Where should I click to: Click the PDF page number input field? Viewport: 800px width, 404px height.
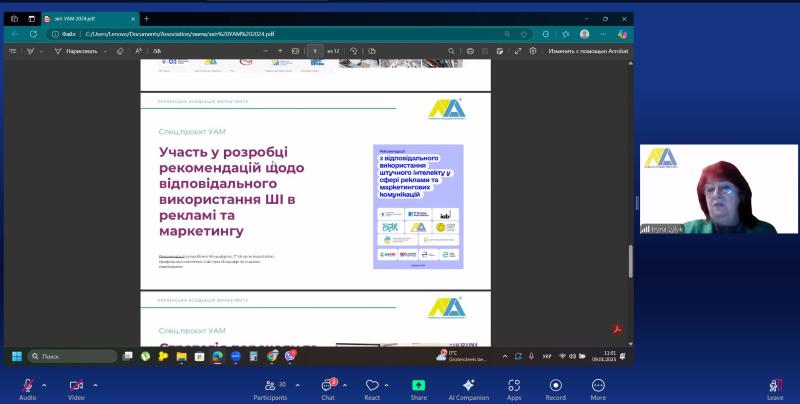[x=315, y=50]
